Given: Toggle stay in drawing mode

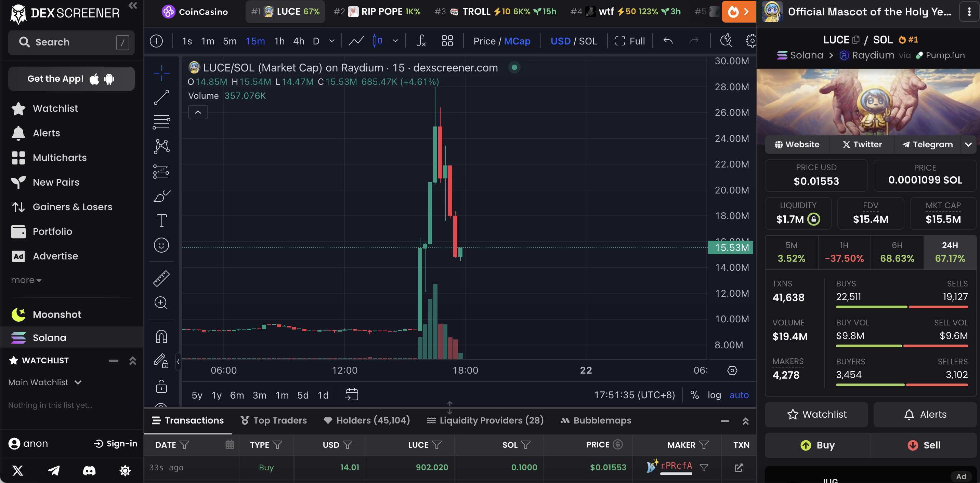Looking at the screenshot, I should [162, 361].
